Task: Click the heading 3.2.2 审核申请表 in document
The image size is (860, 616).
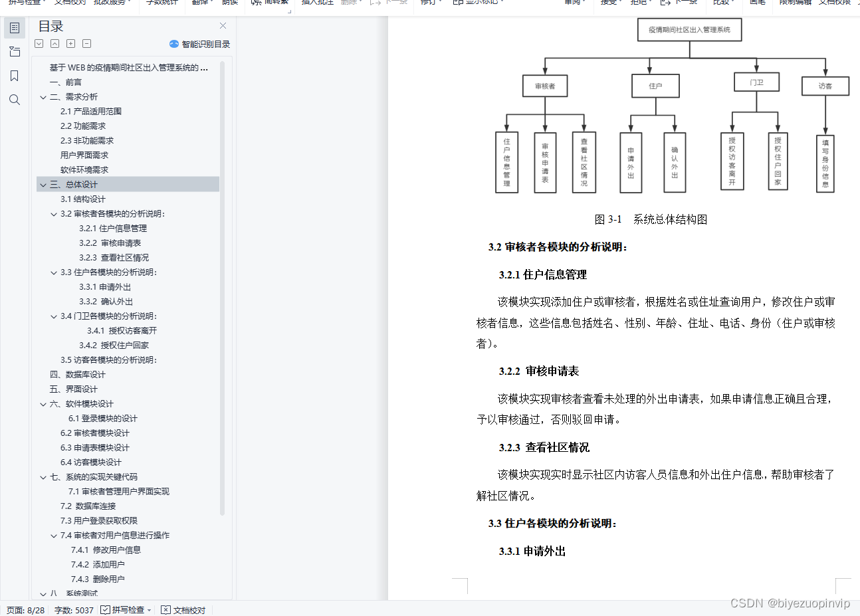Action: [539, 371]
